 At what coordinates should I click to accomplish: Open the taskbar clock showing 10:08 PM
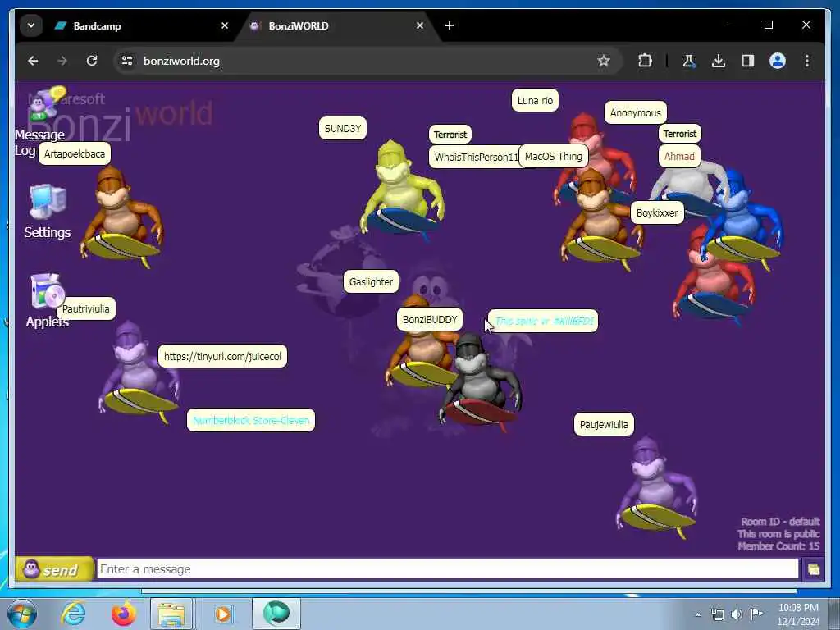pyautogui.click(x=798, y=614)
